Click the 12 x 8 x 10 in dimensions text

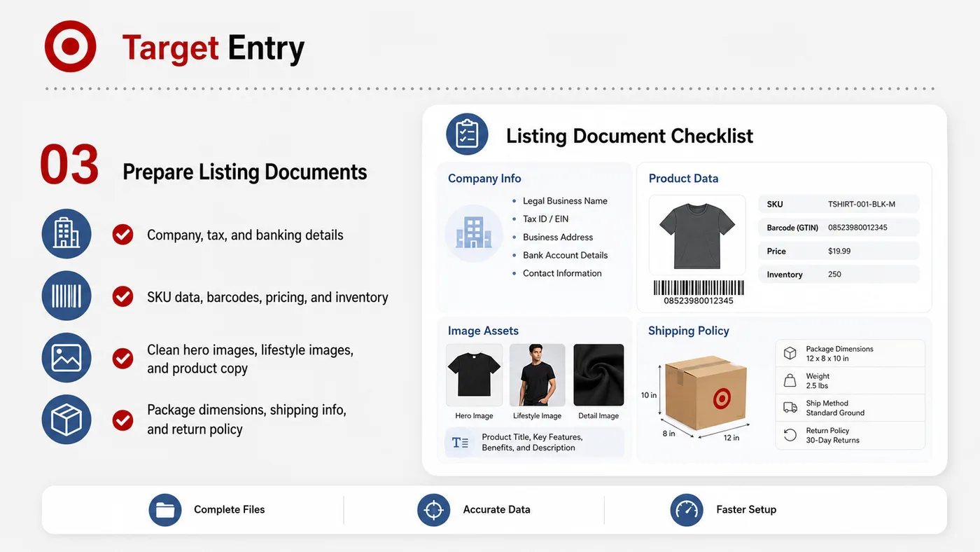(827, 358)
